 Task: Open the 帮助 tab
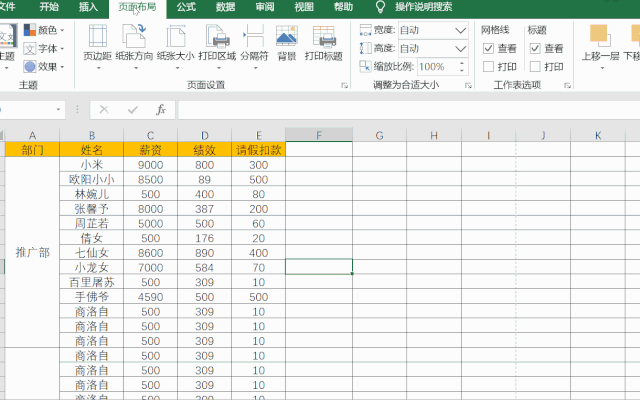(x=343, y=7)
